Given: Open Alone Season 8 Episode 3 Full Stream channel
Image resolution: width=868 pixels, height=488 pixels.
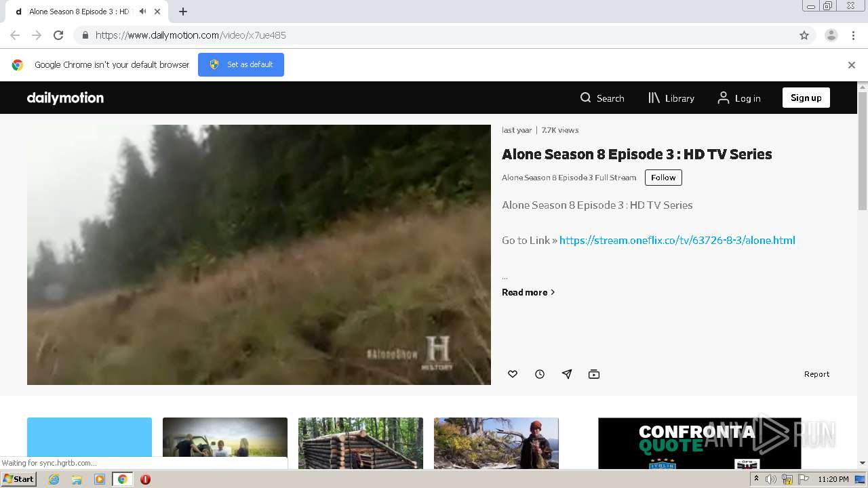Looking at the screenshot, I should tap(569, 178).
